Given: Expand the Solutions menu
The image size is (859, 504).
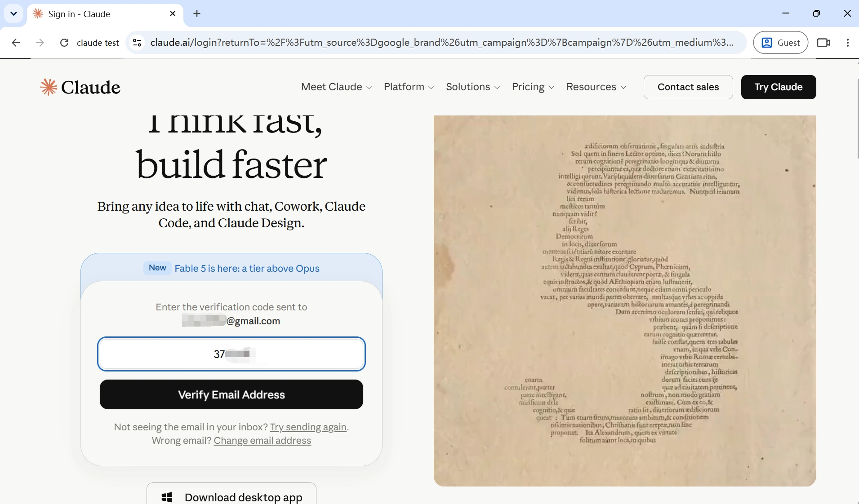Looking at the screenshot, I should click(x=473, y=87).
